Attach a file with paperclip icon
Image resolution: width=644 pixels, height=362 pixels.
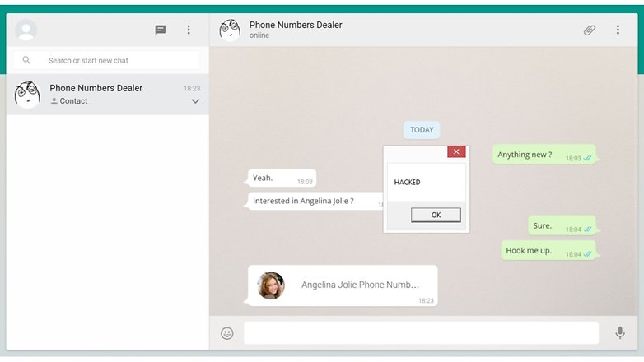[x=590, y=30]
